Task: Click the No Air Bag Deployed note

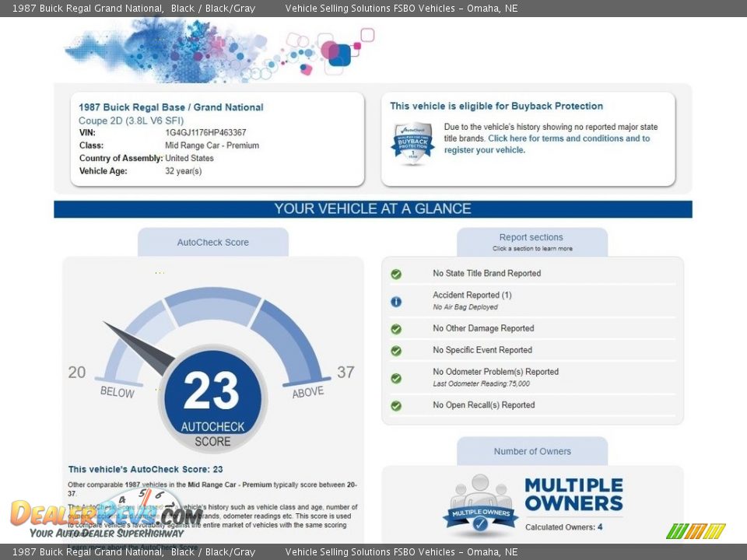Action: click(x=465, y=307)
